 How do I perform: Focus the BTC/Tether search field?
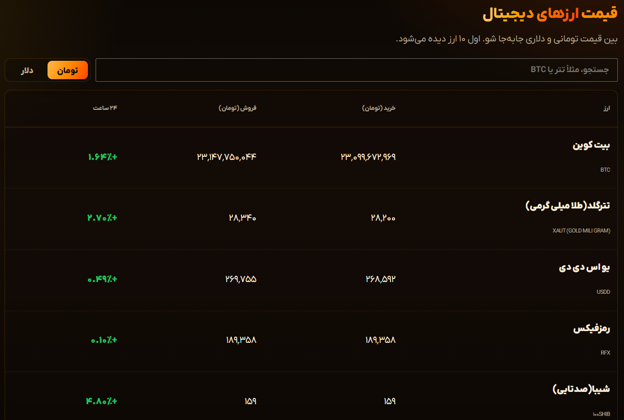point(356,70)
